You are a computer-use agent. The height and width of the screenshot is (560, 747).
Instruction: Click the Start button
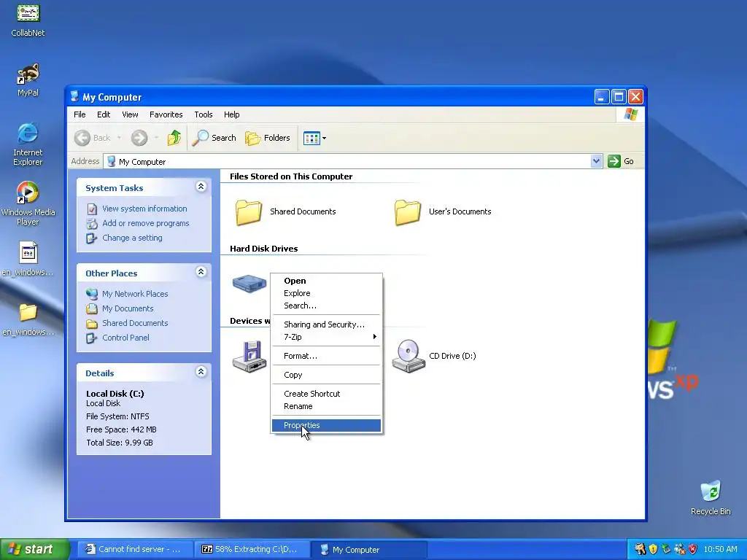pos(34,550)
